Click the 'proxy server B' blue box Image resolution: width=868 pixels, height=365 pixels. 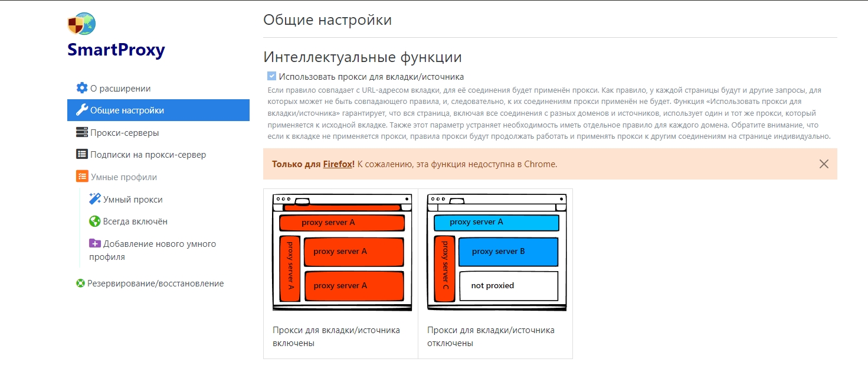coord(509,252)
